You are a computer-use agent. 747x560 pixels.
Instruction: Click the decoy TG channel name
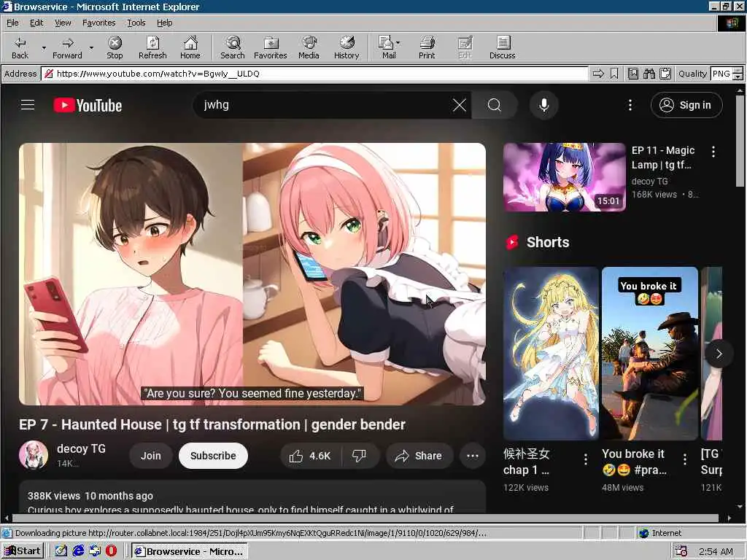point(81,448)
